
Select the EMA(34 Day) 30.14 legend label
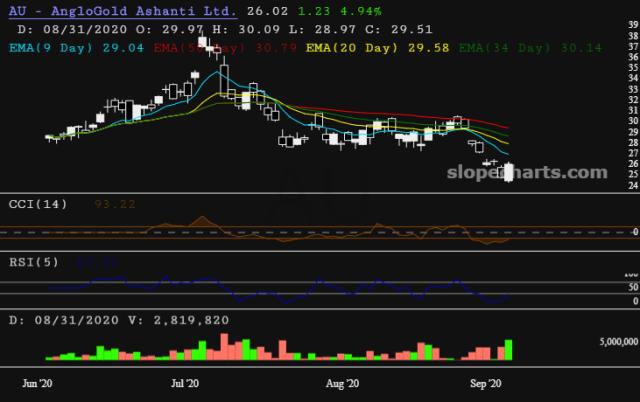[x=530, y=48]
